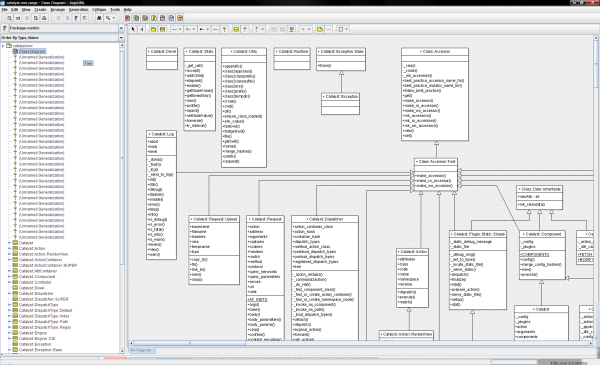600x365 pixels.
Task: Click the diagram horizontal scrollbar
Action: [x=361, y=343]
